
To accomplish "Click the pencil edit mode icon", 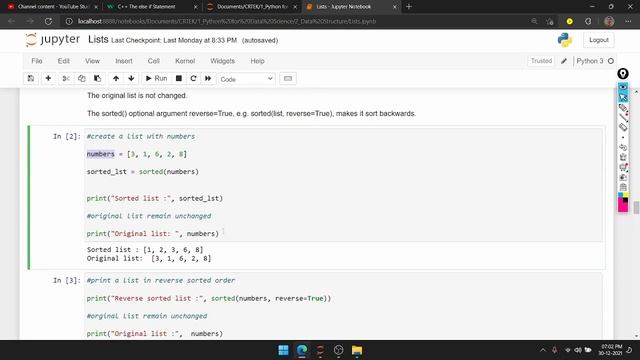I will pos(564,61).
